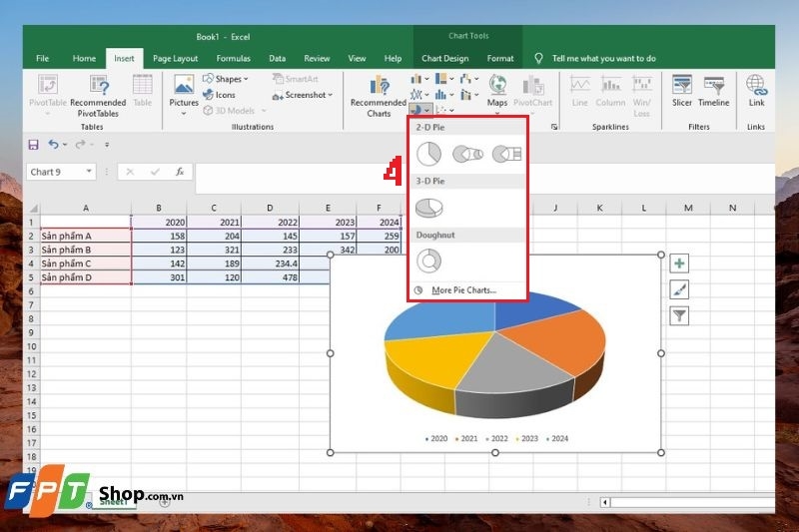
Task: Select column header M
Action: coord(688,208)
